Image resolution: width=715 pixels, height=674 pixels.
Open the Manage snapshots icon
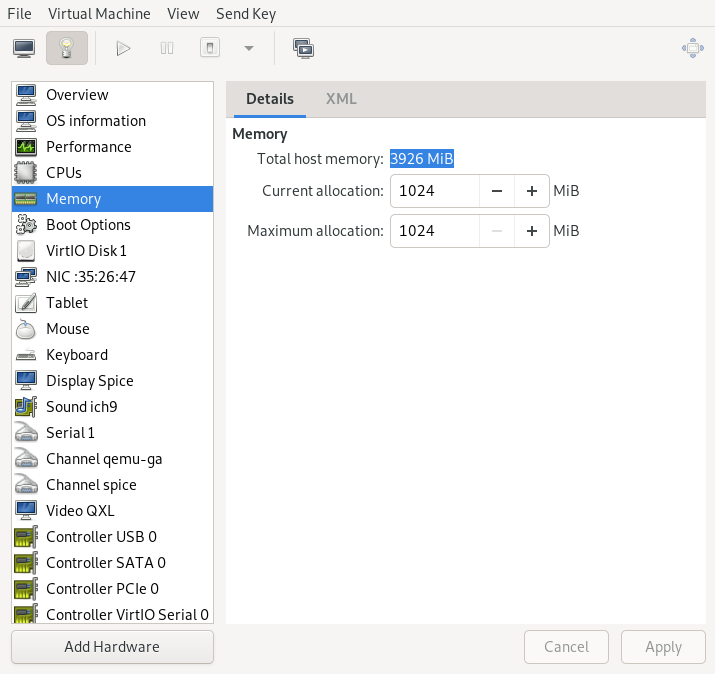(303, 48)
